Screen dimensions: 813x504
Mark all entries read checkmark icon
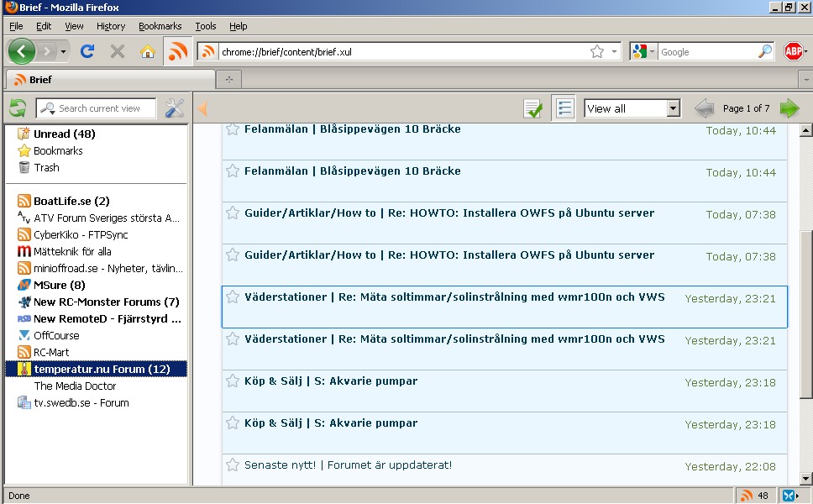(x=532, y=108)
